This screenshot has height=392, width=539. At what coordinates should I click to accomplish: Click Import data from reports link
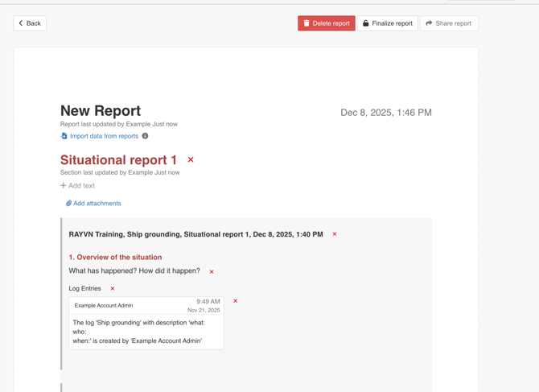pyautogui.click(x=103, y=136)
